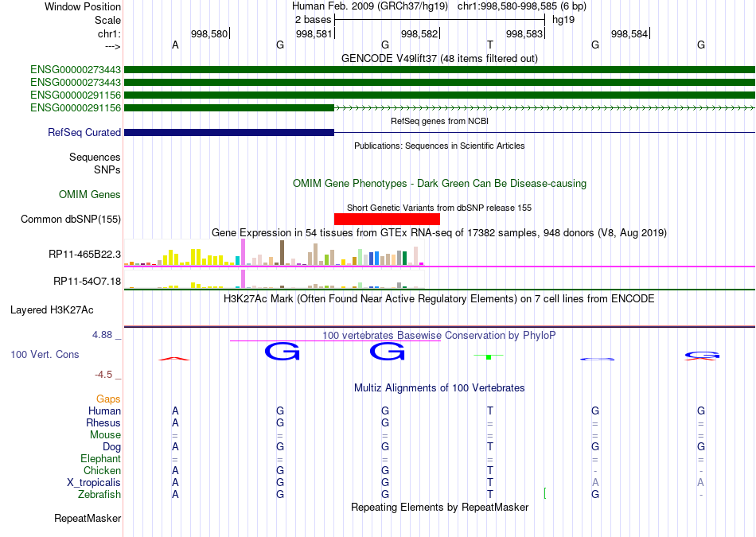Image resolution: width=756 pixels, height=537 pixels.
Task: Click the 4.88 PhyloP upper scale value
Action: [102, 335]
